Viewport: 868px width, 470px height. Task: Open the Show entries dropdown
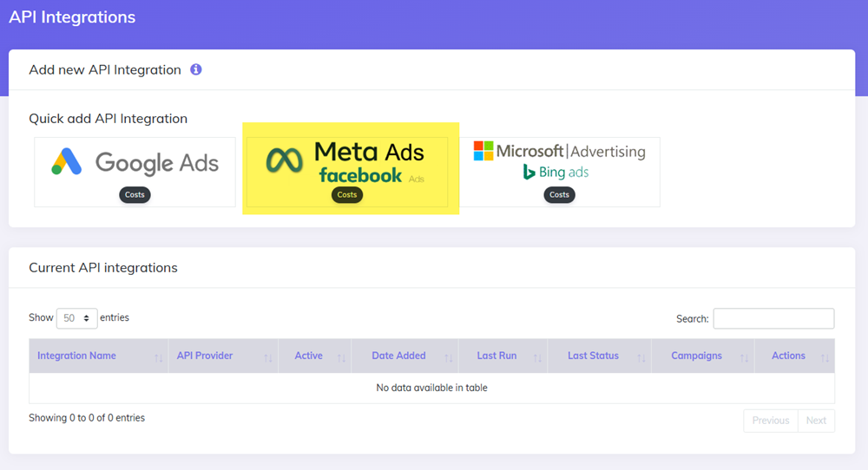77,318
